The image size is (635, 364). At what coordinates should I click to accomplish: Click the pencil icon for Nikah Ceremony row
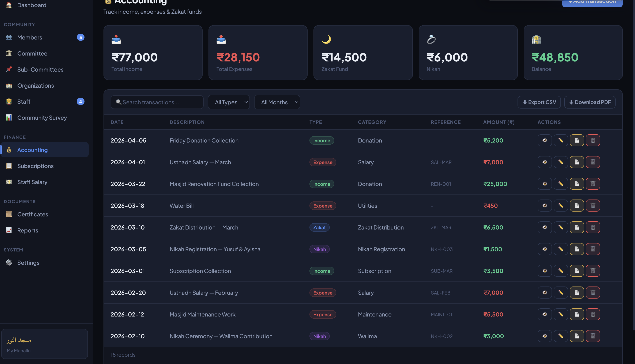point(560,336)
